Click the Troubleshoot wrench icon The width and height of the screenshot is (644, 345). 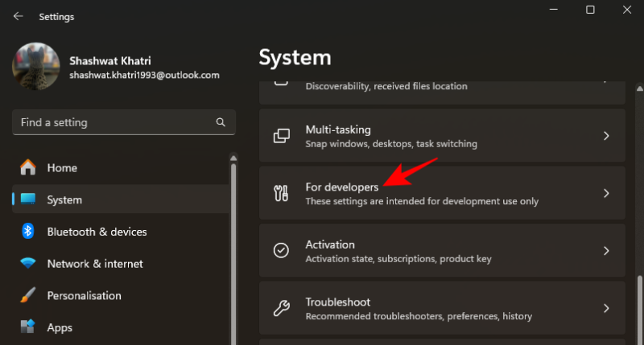click(x=281, y=308)
